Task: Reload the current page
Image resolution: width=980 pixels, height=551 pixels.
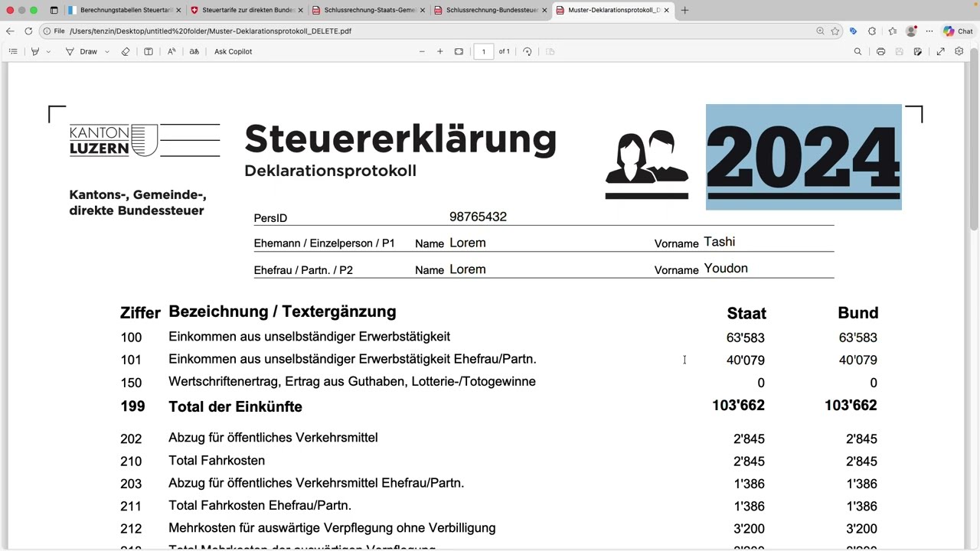Action: [x=28, y=31]
